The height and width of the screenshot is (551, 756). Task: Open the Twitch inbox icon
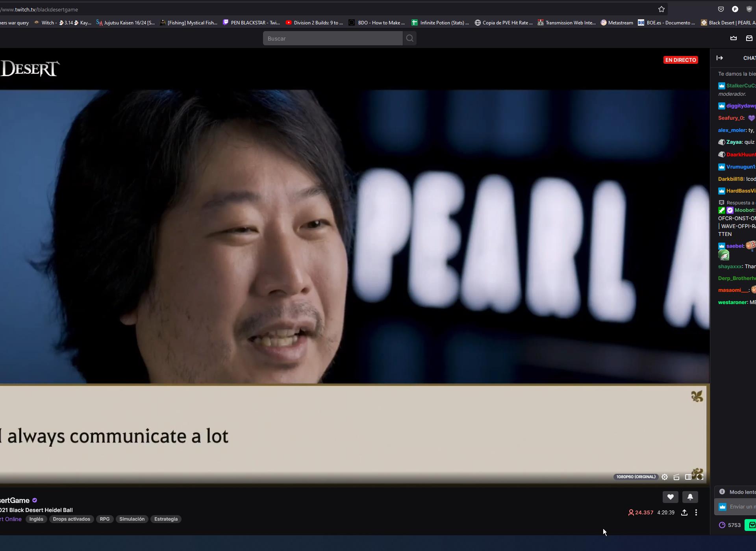[x=749, y=38]
